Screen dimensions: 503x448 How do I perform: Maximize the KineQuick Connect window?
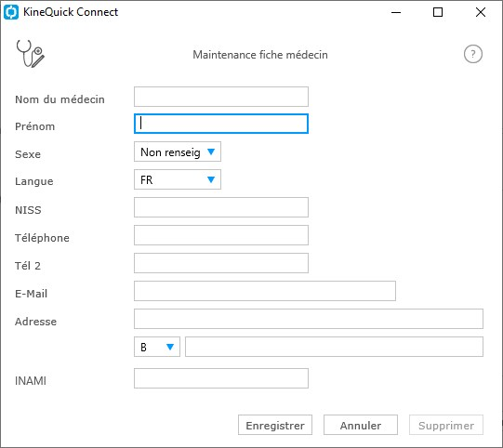click(438, 12)
